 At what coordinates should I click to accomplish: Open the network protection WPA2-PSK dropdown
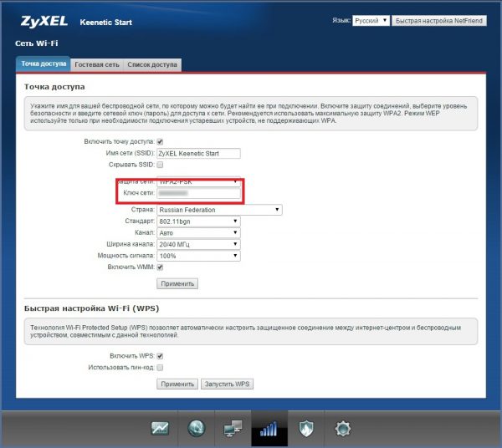click(x=198, y=181)
